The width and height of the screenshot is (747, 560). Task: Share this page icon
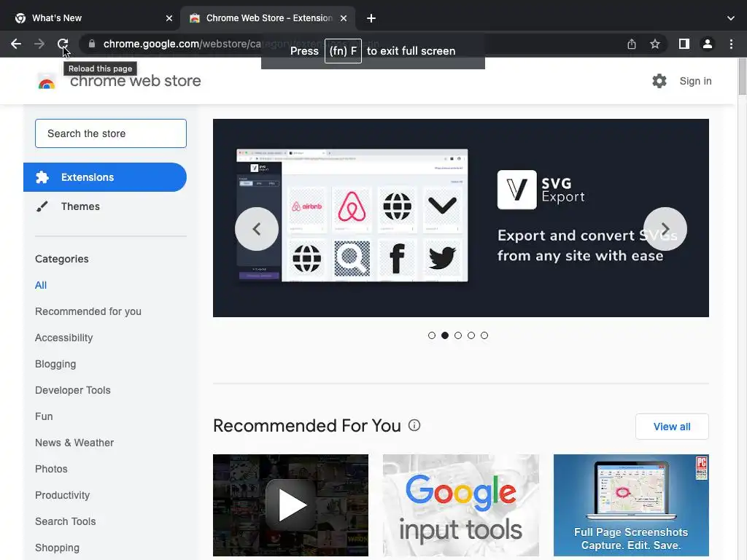click(632, 44)
